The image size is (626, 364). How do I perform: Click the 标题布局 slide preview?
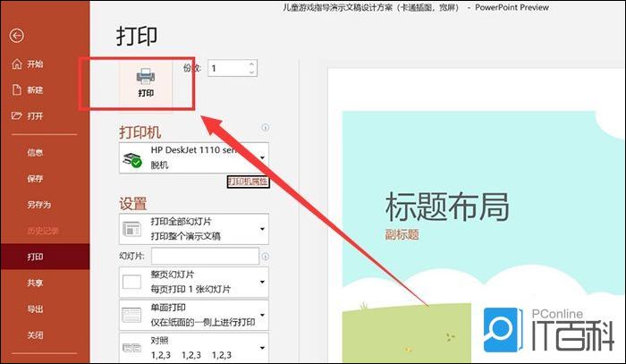447,207
